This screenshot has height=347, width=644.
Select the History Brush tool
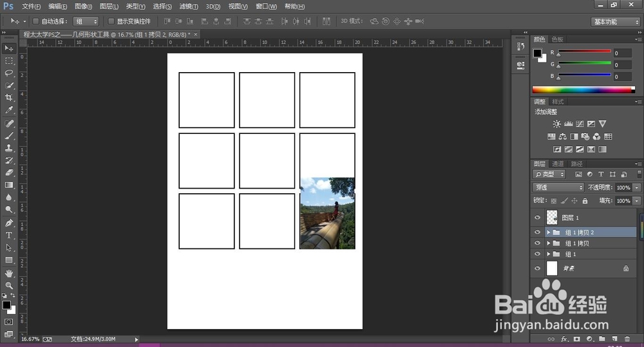[x=8, y=160]
